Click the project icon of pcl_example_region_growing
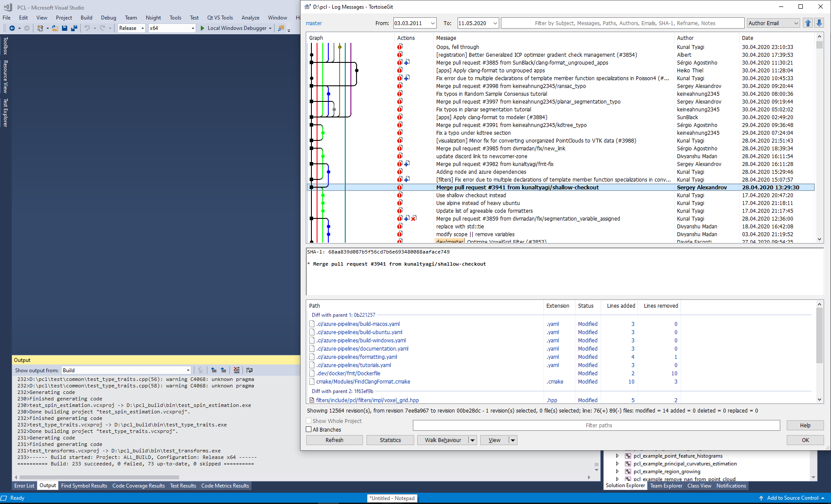Screen dimensions: 831x504 pyautogui.click(x=628, y=471)
